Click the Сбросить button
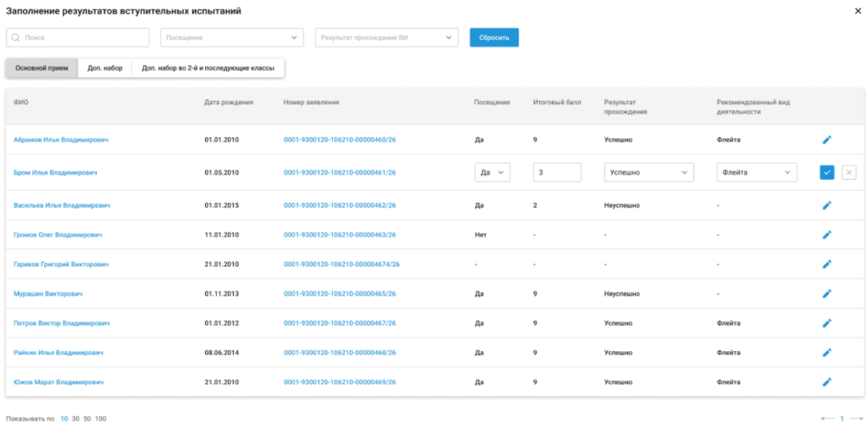Screen dimensions: 868x425 (494, 37)
